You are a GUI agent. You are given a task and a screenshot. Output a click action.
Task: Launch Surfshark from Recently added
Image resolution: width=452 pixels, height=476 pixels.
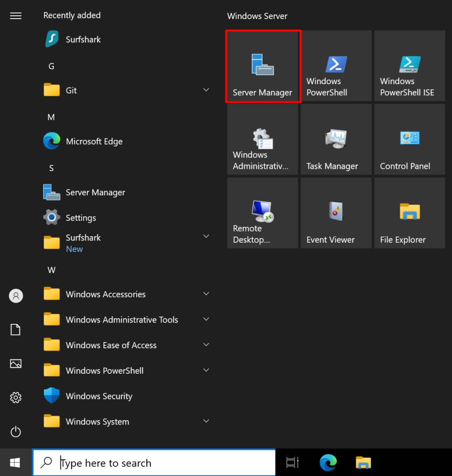(x=84, y=40)
